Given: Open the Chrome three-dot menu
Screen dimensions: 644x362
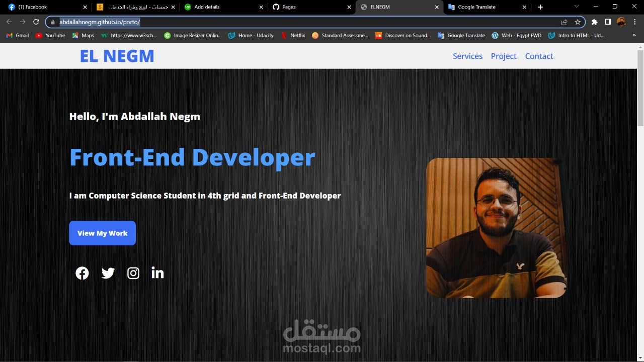Looking at the screenshot, I should [x=635, y=22].
